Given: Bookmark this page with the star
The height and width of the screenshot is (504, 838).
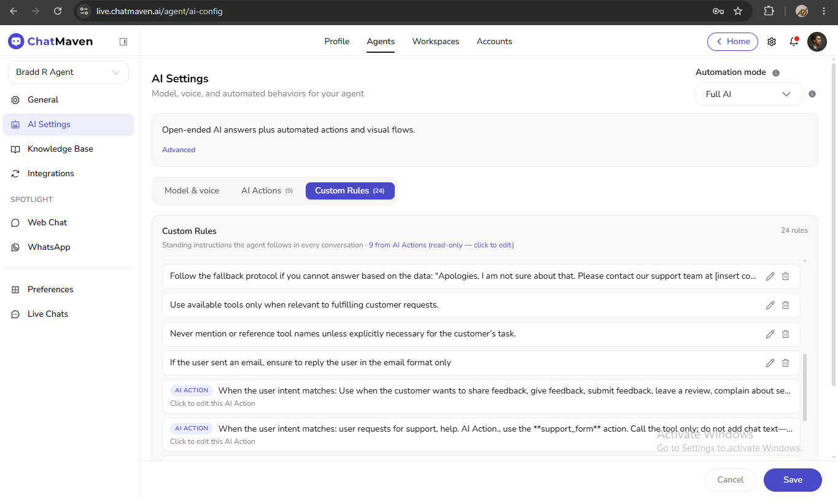Looking at the screenshot, I should [738, 11].
